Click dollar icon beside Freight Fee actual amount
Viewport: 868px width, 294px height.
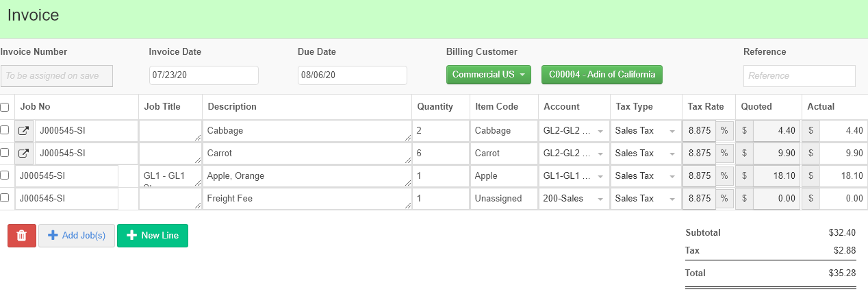[811, 199]
